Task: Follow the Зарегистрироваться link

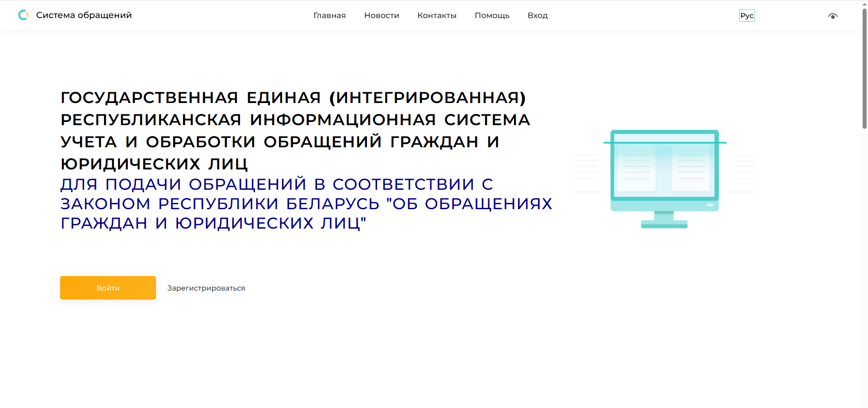Action: [x=206, y=288]
